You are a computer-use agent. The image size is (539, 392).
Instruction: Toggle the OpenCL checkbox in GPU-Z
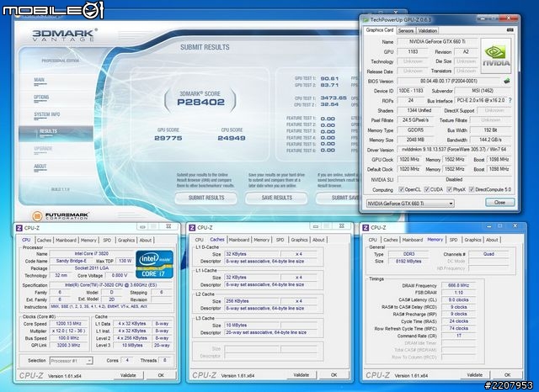click(401, 189)
